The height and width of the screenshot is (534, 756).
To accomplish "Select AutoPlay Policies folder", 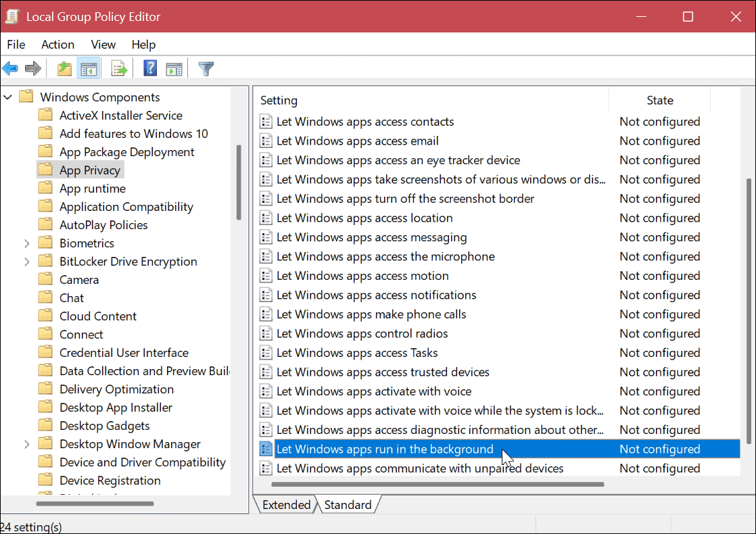I will point(103,225).
